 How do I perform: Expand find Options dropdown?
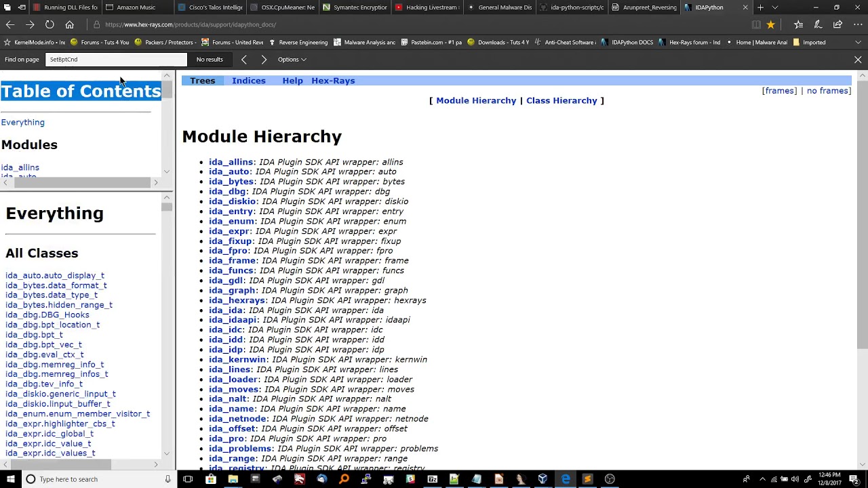[x=292, y=60]
